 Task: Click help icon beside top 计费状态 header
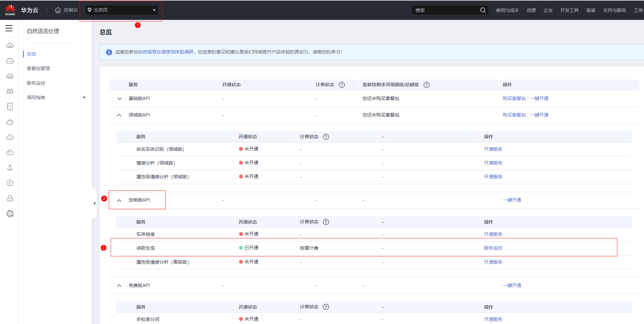(x=342, y=85)
